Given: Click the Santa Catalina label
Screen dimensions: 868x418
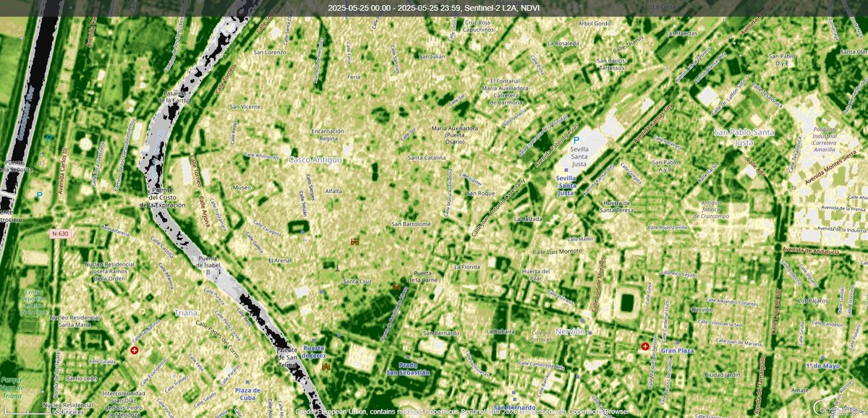Looking at the screenshot, I should (425, 157).
